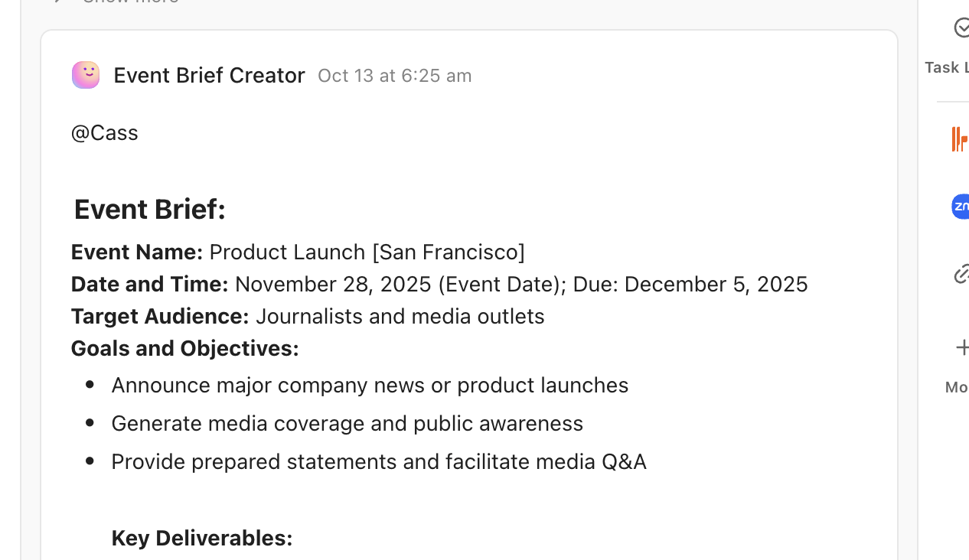Click the Product Launch [San Francisco] text
Image resolution: width=969 pixels, height=560 pixels.
tap(367, 252)
